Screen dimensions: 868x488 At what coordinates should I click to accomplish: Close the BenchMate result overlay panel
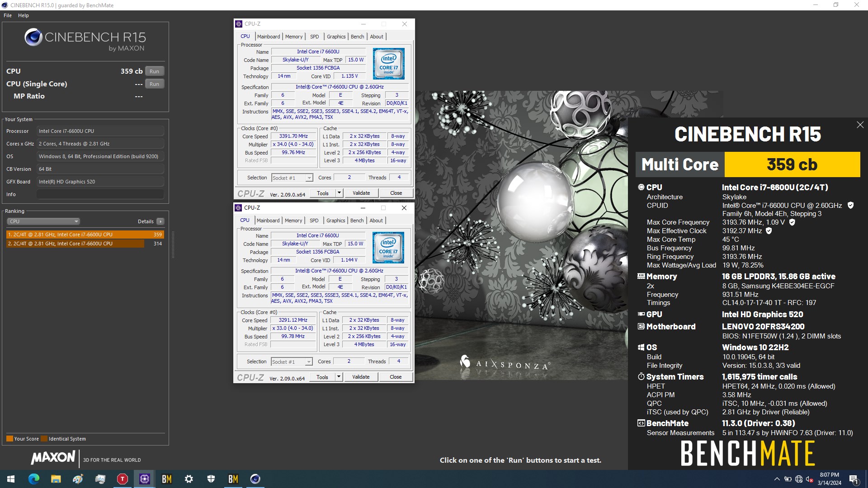click(860, 125)
